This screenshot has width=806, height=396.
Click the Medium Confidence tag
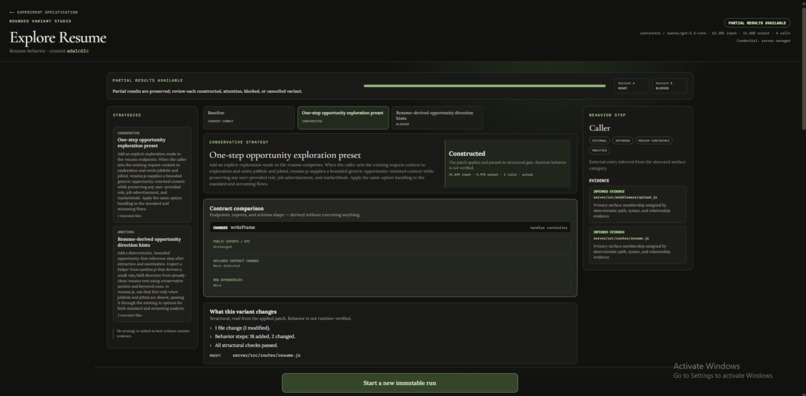[654, 140]
